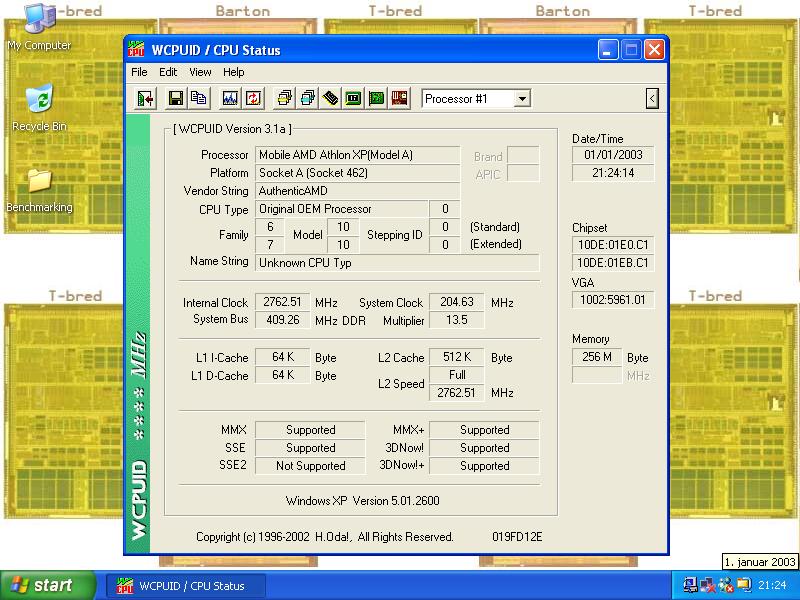
Task: Close the WCPUID window
Action: pos(654,50)
